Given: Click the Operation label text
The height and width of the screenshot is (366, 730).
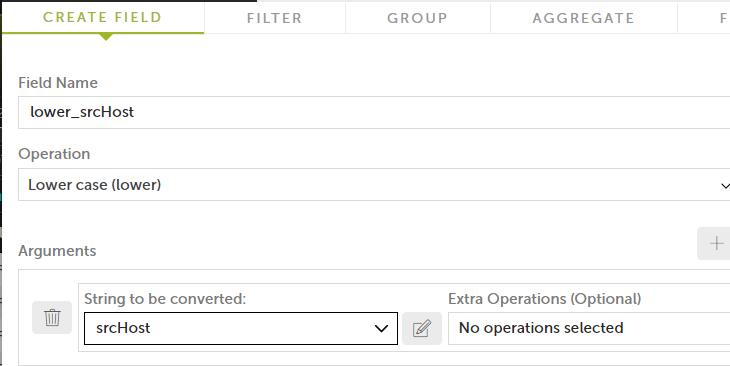Looking at the screenshot, I should pyautogui.click(x=54, y=154).
